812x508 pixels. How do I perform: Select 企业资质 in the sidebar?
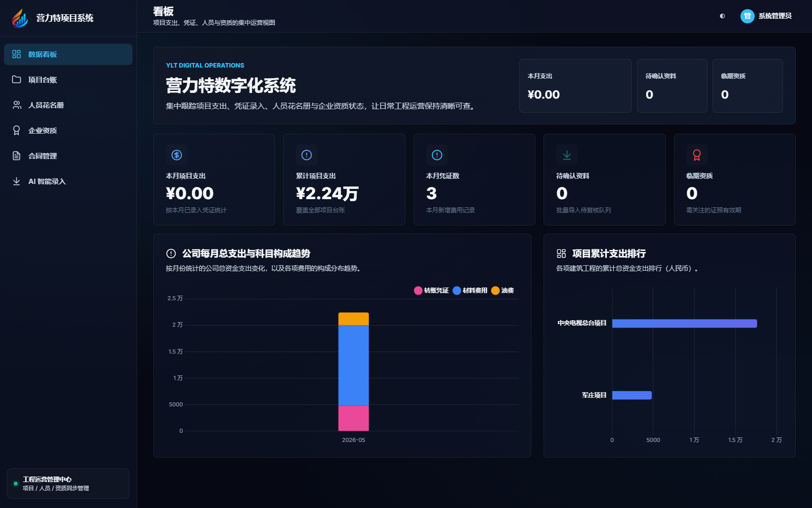pos(68,131)
